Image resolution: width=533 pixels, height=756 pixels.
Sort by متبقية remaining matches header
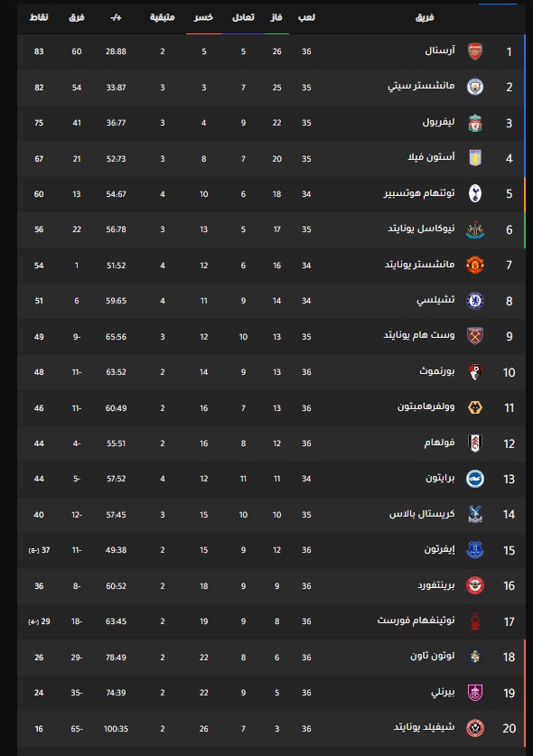[x=162, y=17]
